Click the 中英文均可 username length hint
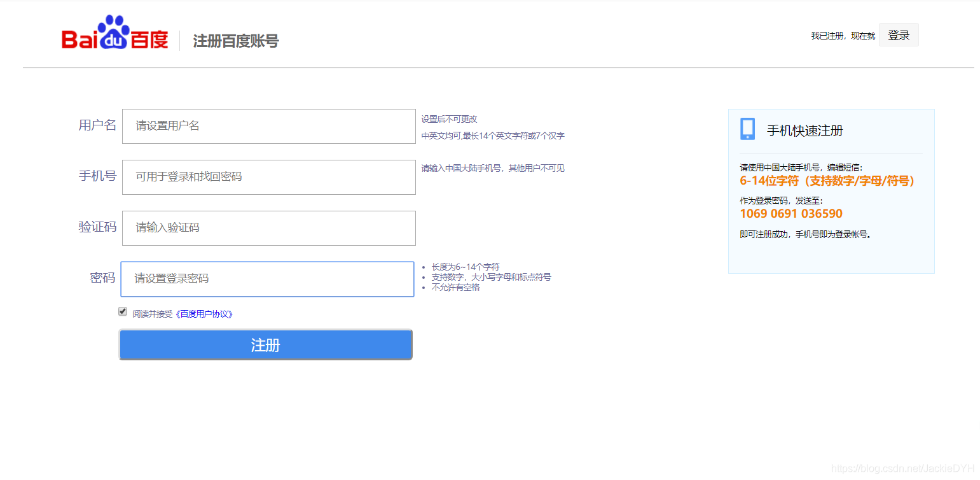This screenshot has width=980, height=480. point(493,136)
